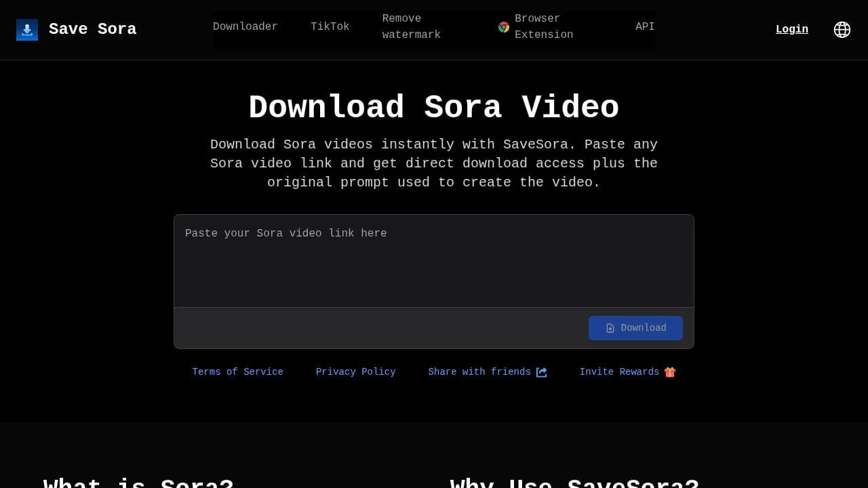Click the file icon inside Download button

click(x=610, y=328)
